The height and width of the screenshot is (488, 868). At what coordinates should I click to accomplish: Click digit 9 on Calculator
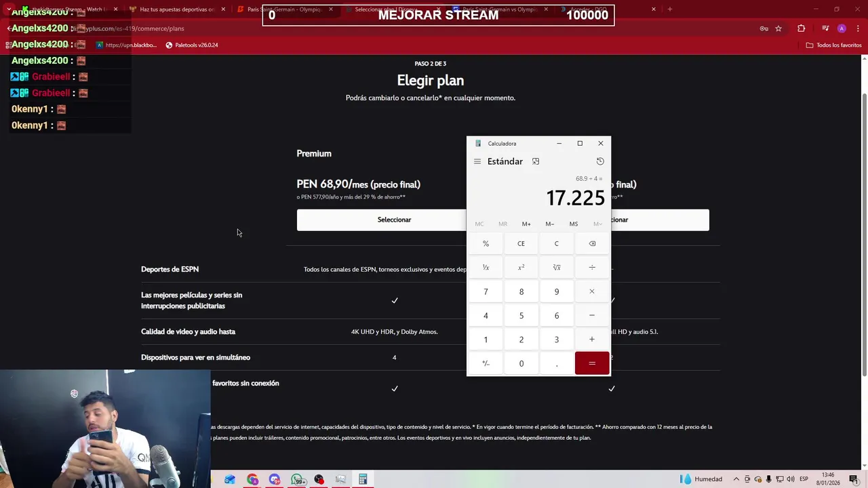[557, 291]
